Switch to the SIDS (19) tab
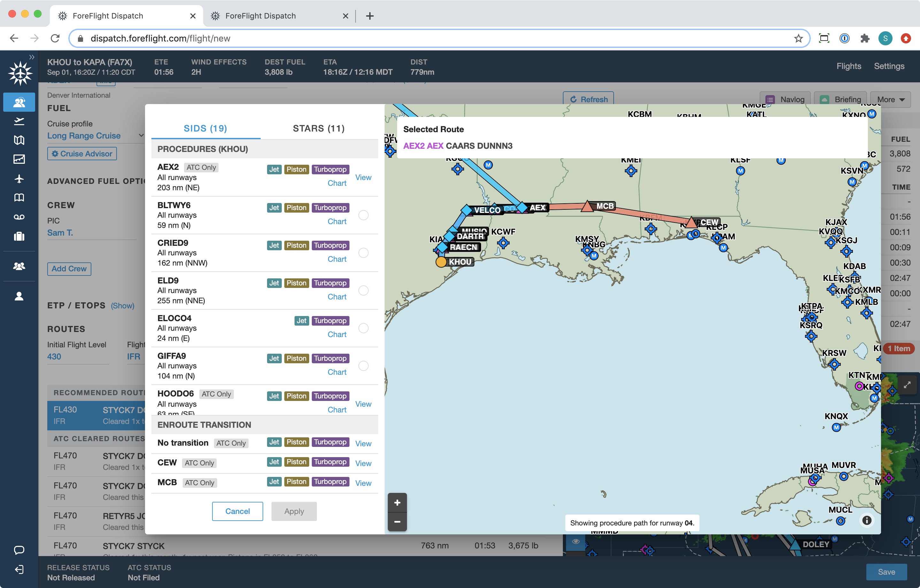Screen dimensions: 920x588 (x=205, y=128)
